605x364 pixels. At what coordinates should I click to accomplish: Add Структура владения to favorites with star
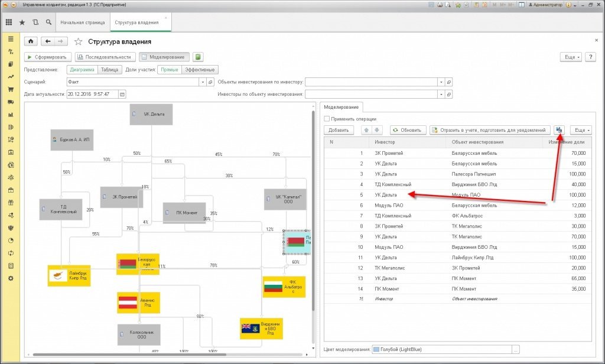click(78, 42)
